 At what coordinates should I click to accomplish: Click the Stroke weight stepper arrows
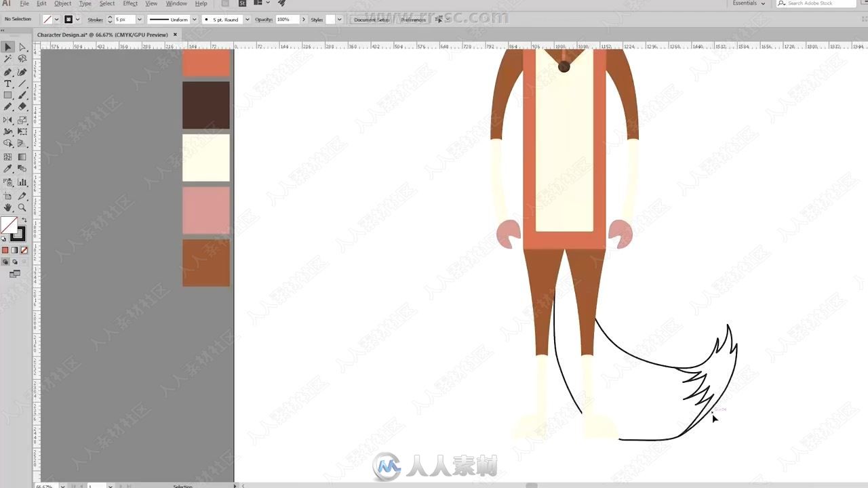(x=110, y=20)
